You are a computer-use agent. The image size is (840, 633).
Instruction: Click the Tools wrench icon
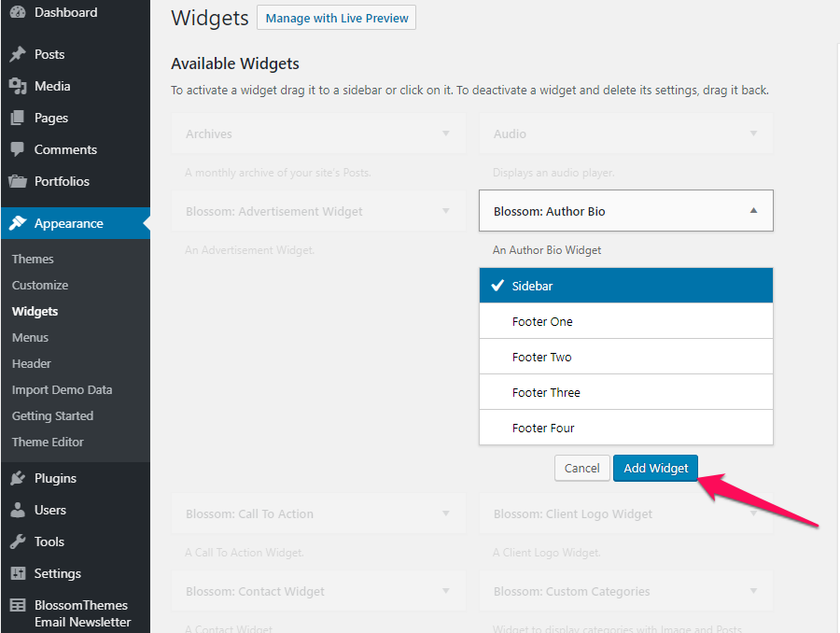[18, 542]
